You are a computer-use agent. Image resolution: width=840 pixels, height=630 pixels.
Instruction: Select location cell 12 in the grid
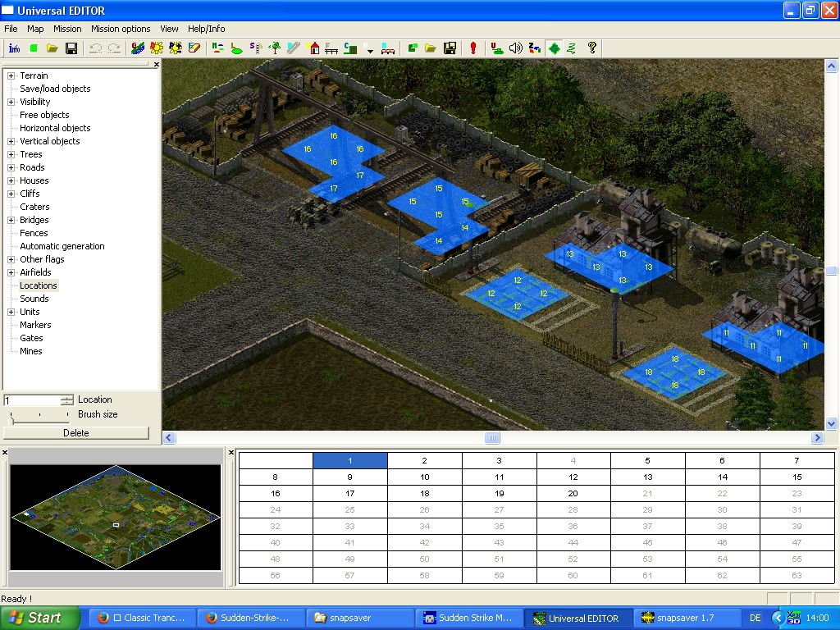573,477
